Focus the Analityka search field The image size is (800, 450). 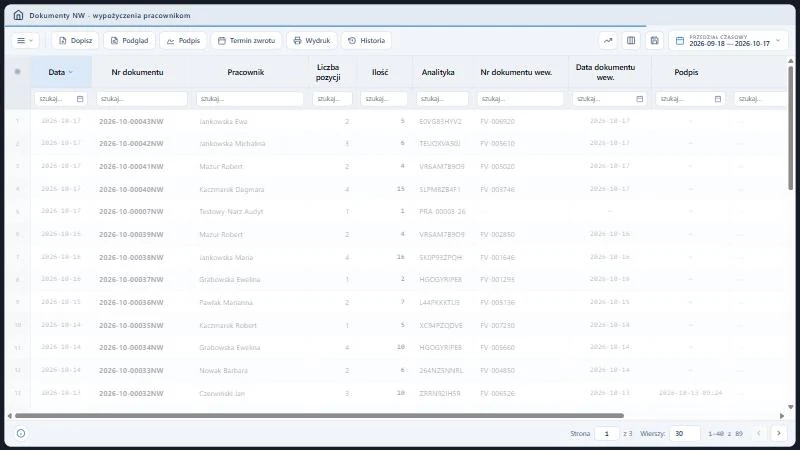(442, 98)
